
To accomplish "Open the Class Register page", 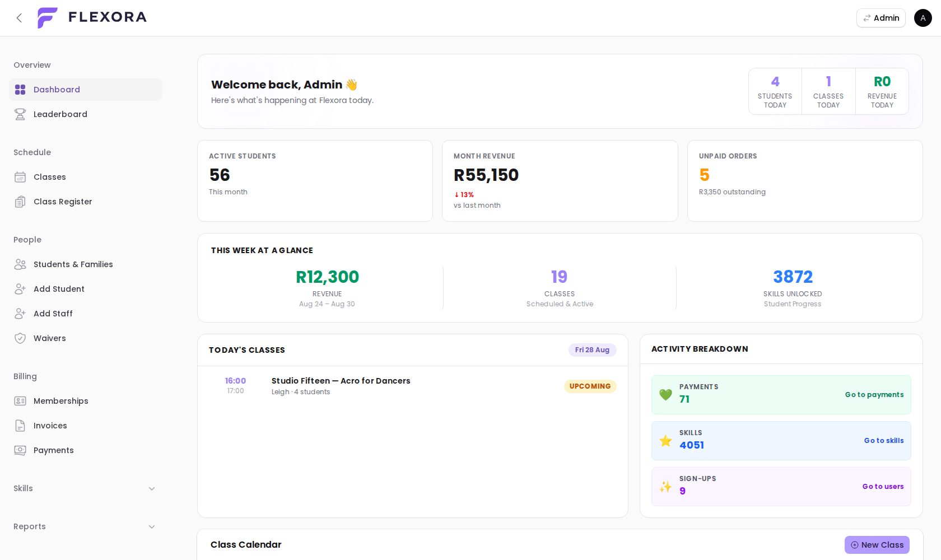I will click(85, 202).
